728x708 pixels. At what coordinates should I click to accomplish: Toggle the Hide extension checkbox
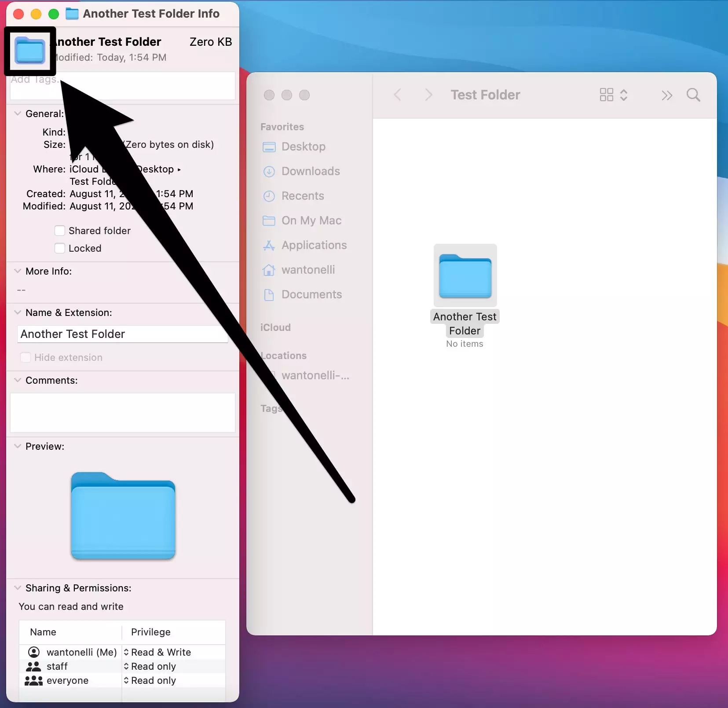(x=26, y=357)
